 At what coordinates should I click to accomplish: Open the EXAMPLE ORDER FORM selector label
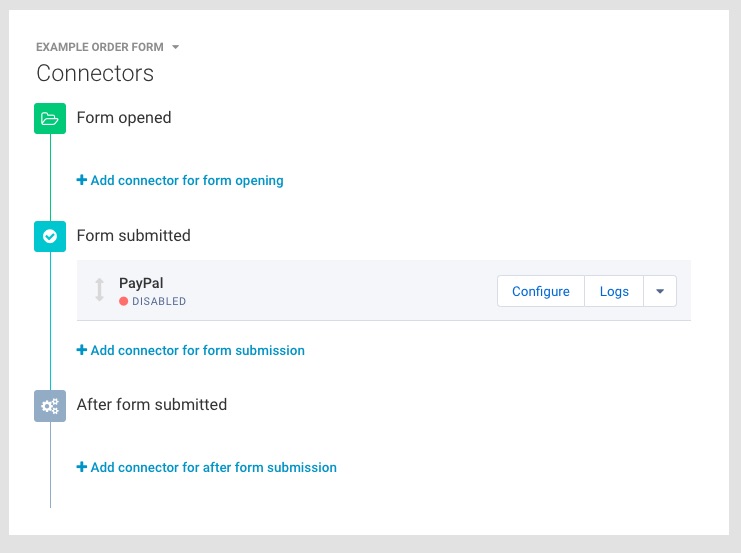coord(100,47)
